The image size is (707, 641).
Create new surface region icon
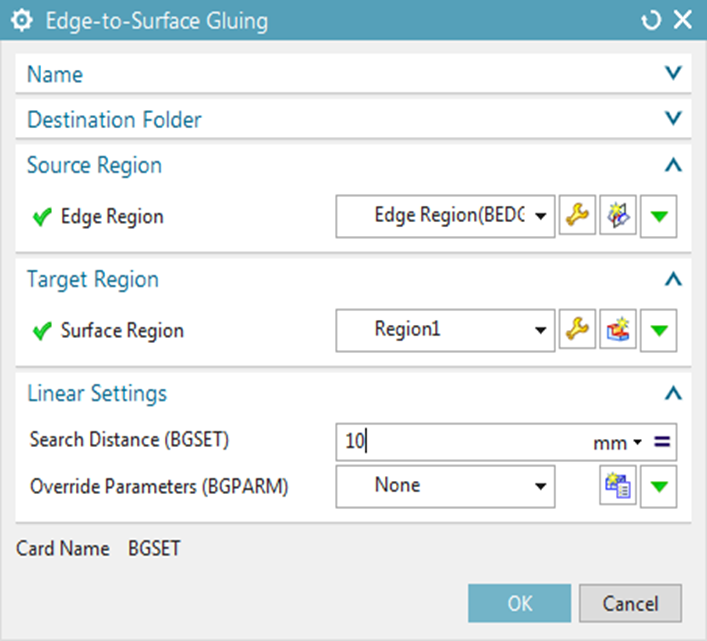point(618,330)
